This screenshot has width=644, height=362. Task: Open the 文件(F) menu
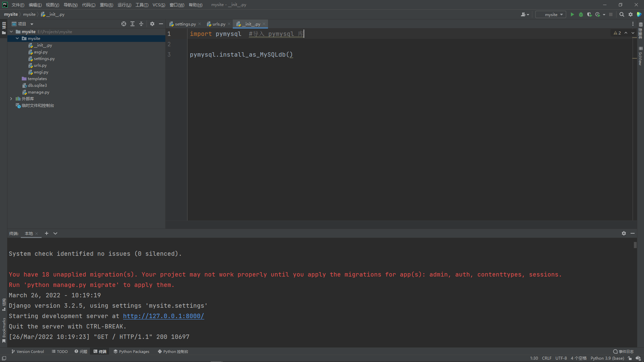(x=18, y=5)
